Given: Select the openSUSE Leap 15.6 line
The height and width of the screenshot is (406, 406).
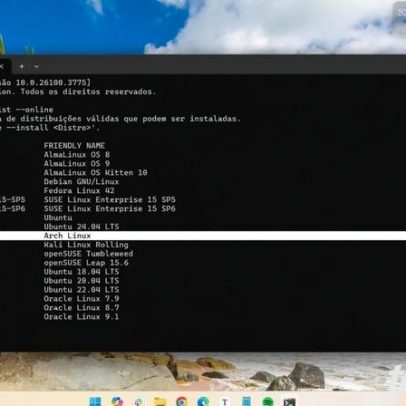Looking at the screenshot, I should coord(86,263).
